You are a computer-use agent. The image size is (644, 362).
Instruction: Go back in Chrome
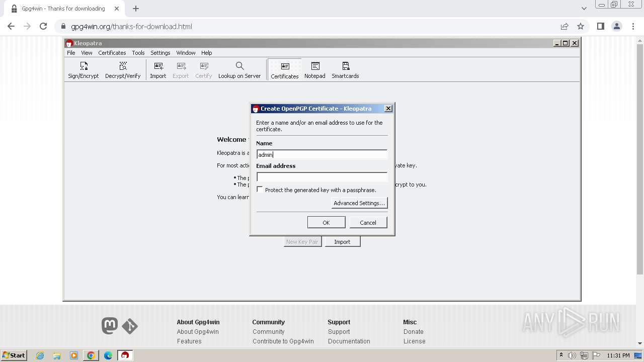point(11,26)
